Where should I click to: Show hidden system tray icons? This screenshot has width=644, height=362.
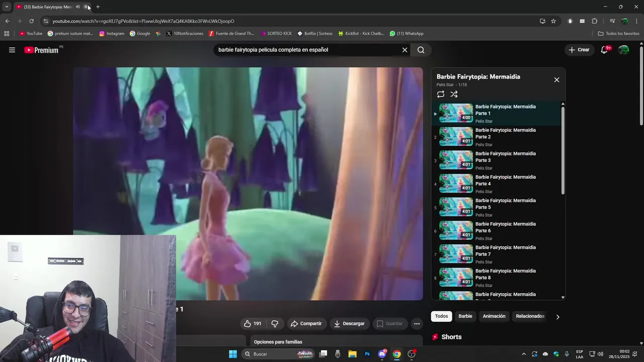tap(524, 354)
